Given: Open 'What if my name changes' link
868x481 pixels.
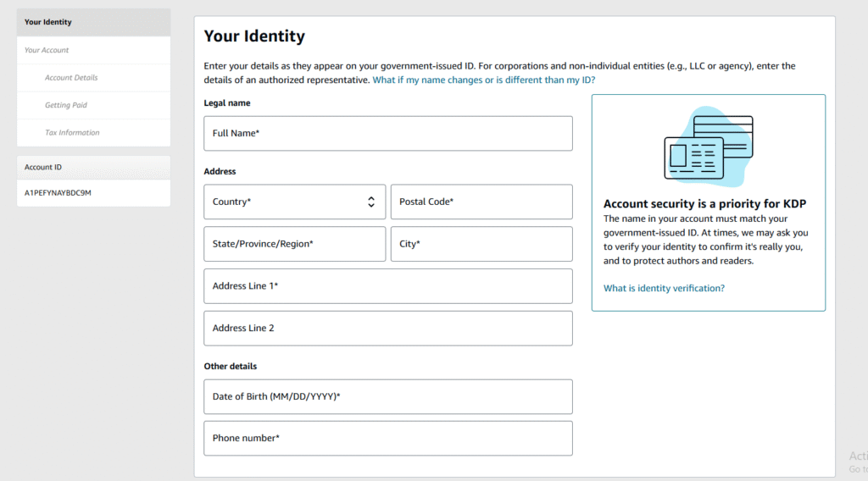Looking at the screenshot, I should 484,80.
